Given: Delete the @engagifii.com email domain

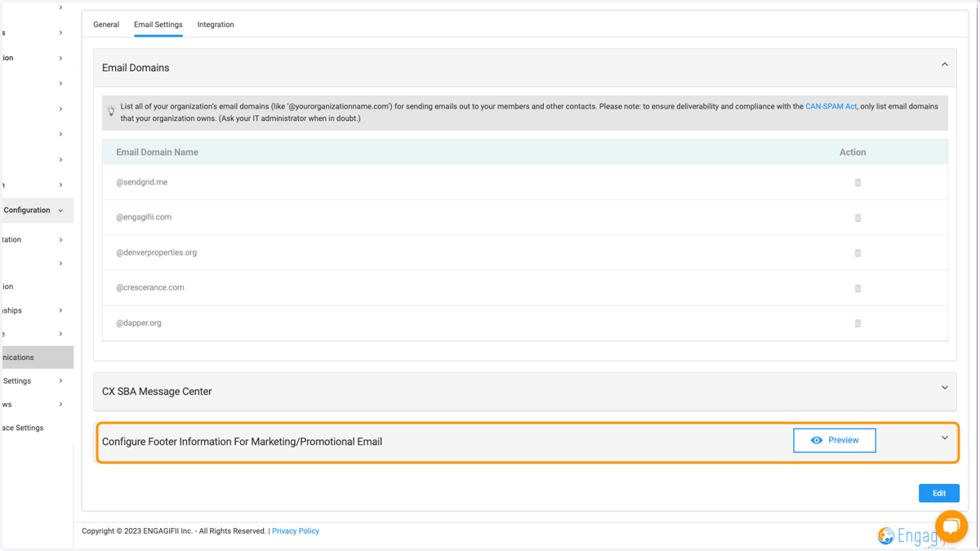Looking at the screenshot, I should (x=857, y=218).
